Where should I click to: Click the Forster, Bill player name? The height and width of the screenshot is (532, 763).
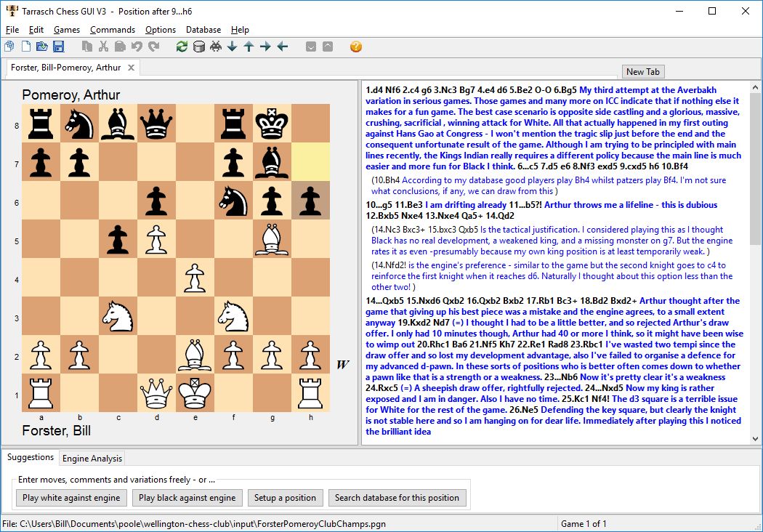(57, 431)
